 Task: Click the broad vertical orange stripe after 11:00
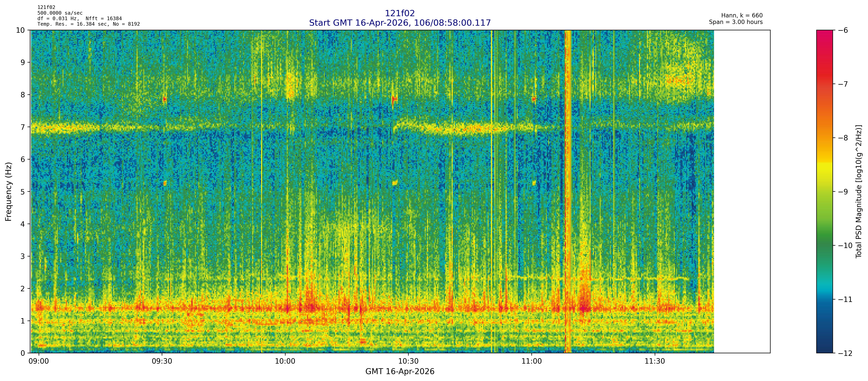click(568, 168)
